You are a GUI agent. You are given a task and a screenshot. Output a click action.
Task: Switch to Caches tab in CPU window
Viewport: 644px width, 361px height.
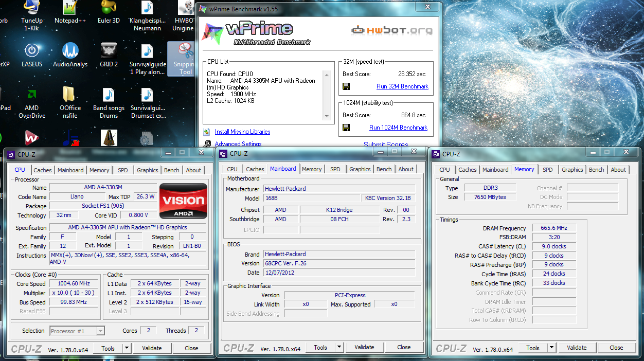click(x=43, y=170)
